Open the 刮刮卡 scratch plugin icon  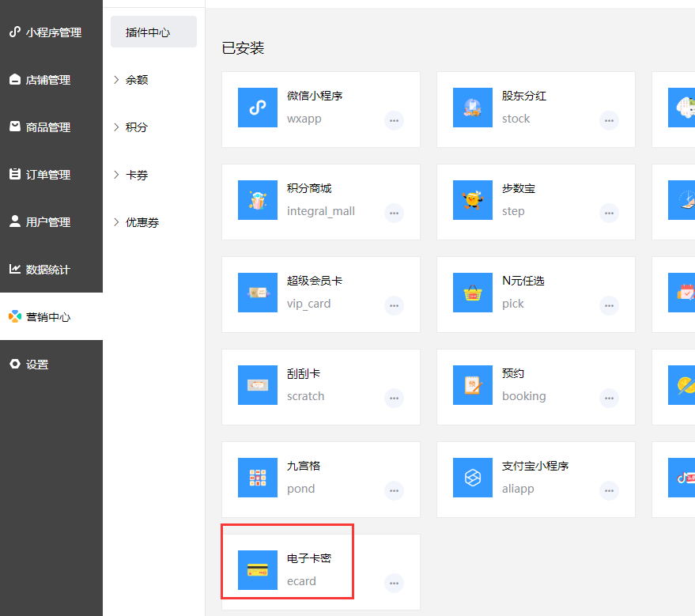tap(257, 385)
